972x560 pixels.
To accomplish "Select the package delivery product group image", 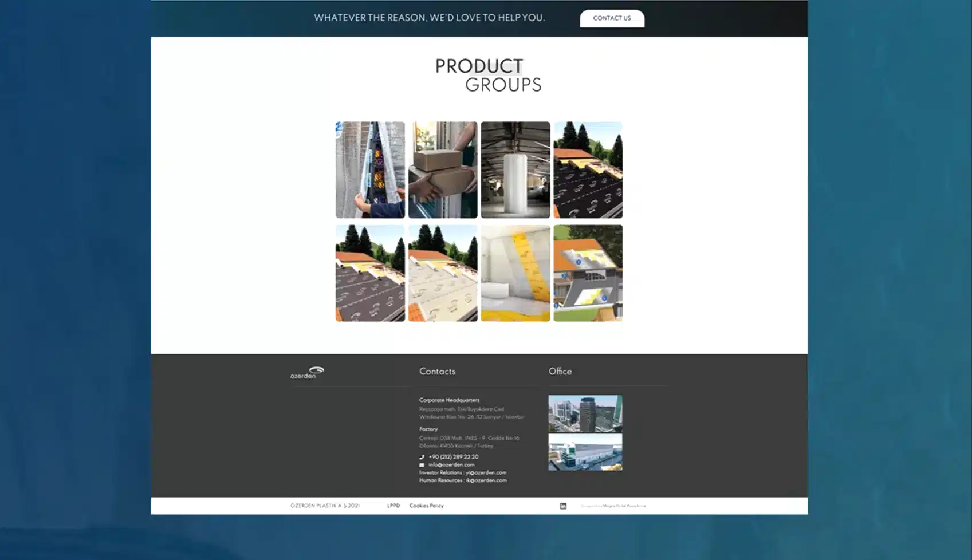I will [x=442, y=169].
